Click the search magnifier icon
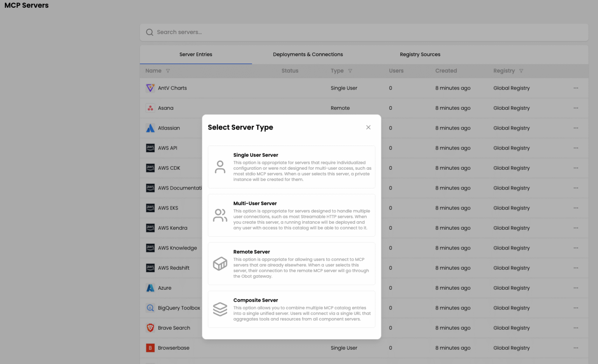Viewport: 598px width, 364px height. [149, 32]
